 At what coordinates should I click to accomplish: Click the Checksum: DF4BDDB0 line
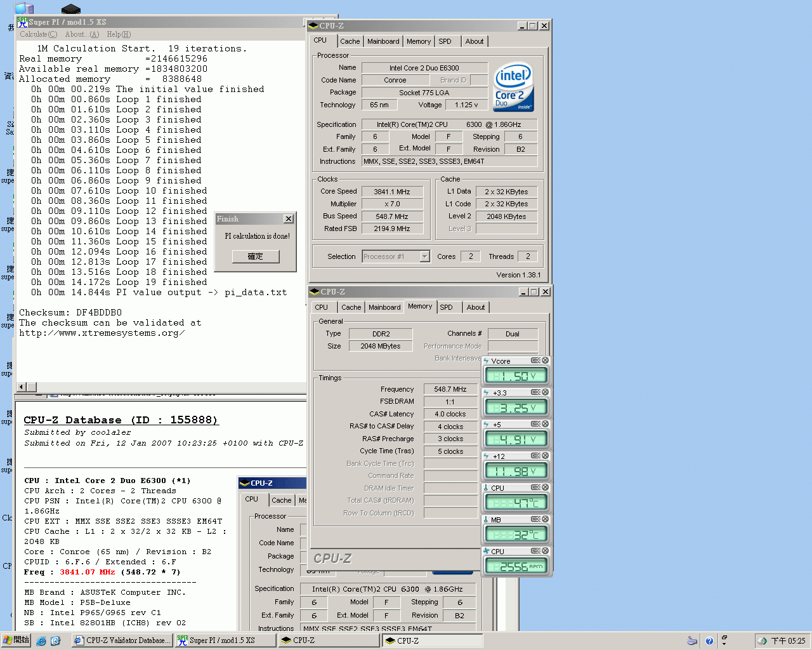70,312
